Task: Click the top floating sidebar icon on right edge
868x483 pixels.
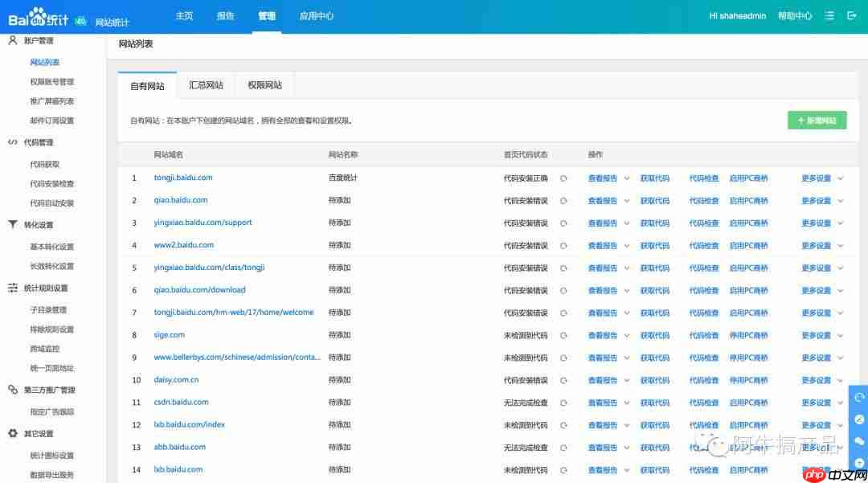Action: 859,397
